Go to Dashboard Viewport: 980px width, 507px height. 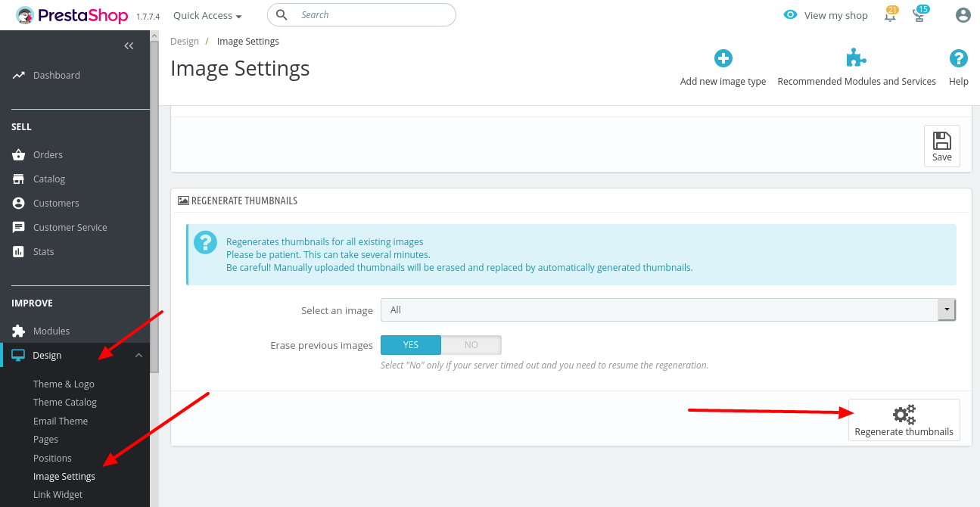[57, 76]
